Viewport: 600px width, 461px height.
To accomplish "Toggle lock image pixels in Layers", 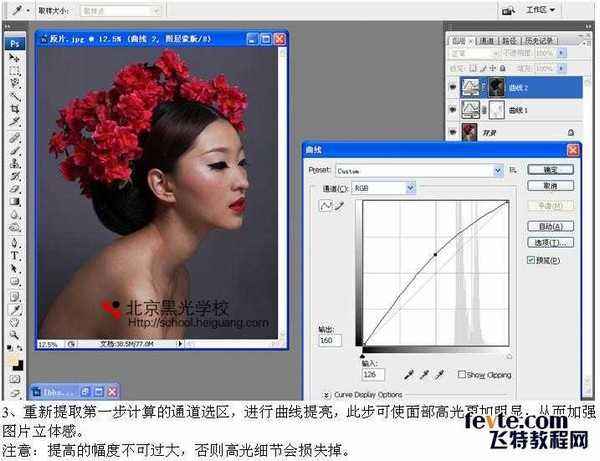I will point(483,68).
